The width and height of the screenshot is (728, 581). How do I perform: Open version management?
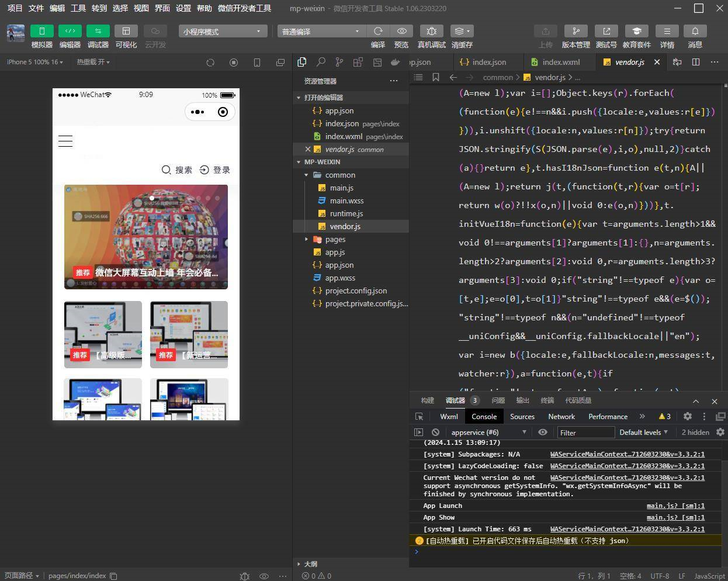576,31
